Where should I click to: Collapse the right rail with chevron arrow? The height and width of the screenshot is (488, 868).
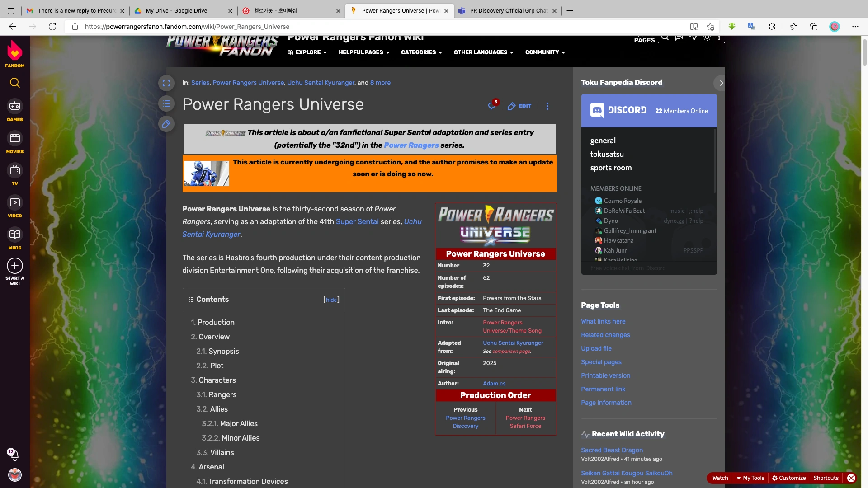pos(721,83)
